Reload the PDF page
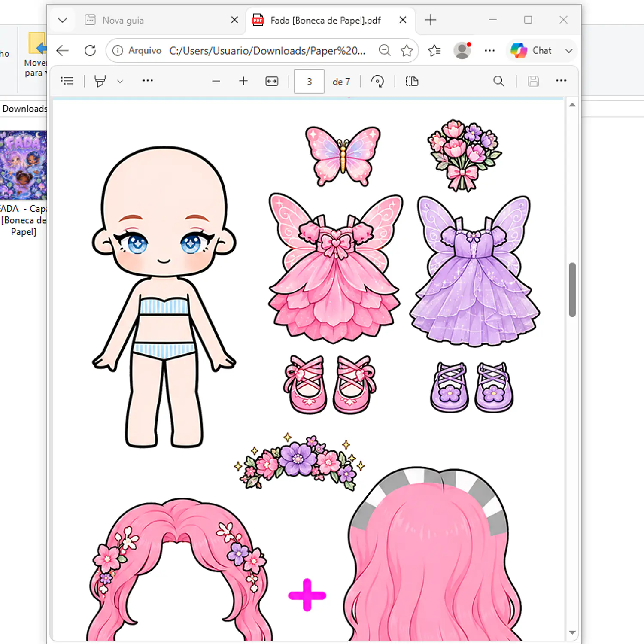This screenshot has width=644, height=644. tap(90, 51)
